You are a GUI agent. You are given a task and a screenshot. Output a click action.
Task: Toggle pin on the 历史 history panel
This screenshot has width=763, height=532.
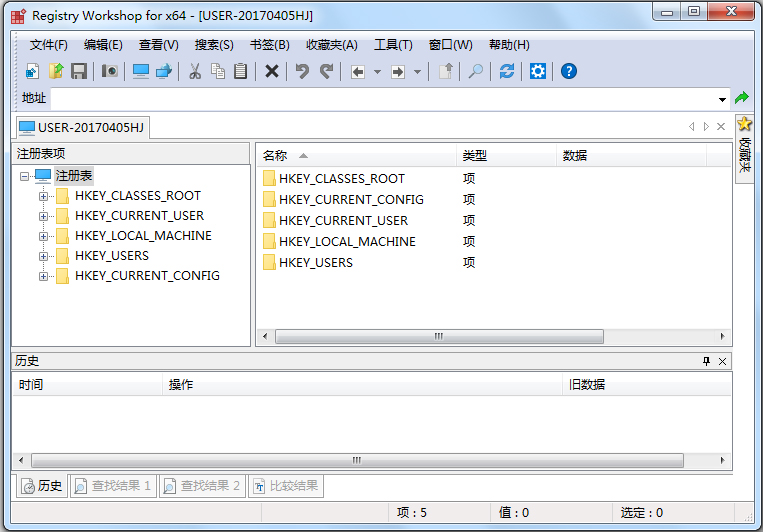coord(706,361)
